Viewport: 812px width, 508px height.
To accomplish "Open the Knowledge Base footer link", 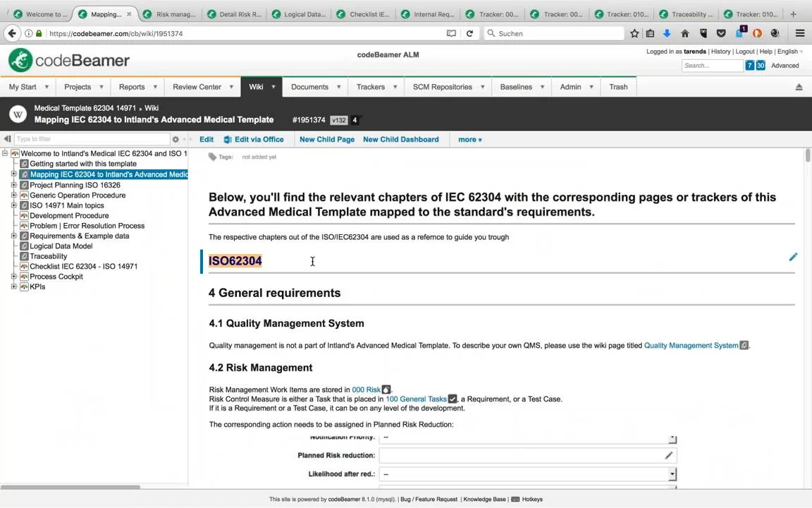I will [484, 500].
